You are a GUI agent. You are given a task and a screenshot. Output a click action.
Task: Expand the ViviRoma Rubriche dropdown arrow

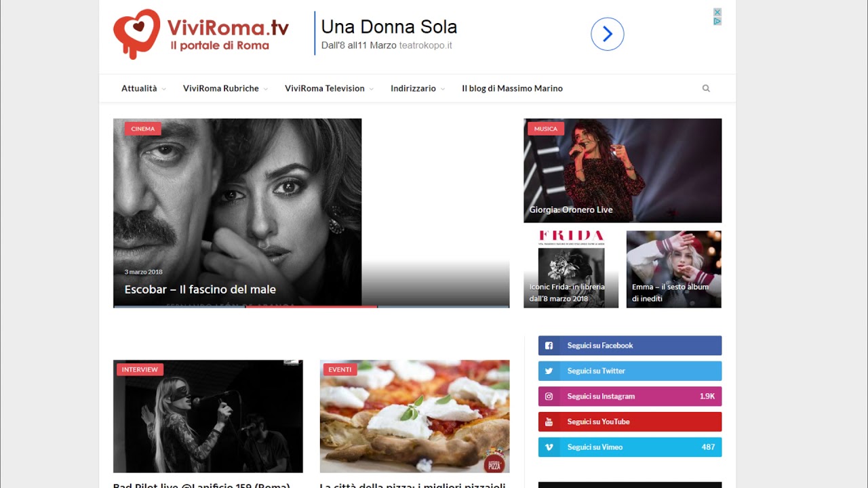266,89
